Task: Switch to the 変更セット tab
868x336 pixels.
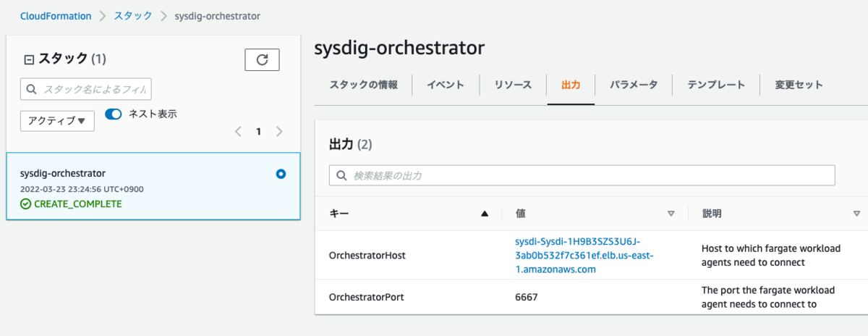Action: 799,85
